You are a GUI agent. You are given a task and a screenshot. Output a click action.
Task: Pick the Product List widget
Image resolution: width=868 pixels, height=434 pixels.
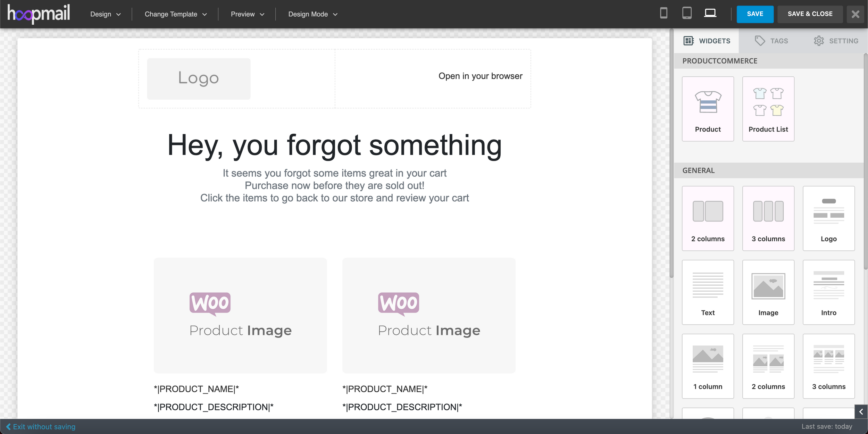(768, 109)
